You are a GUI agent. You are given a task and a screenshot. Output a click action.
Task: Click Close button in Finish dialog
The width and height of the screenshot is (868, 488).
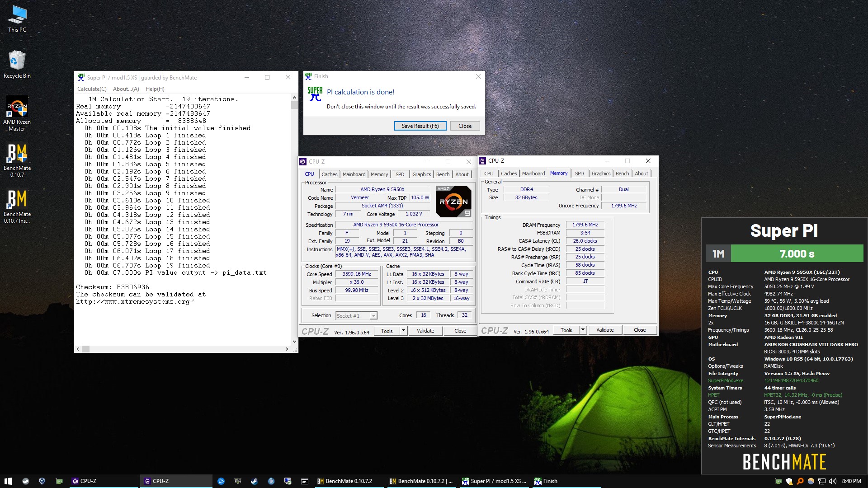(465, 126)
